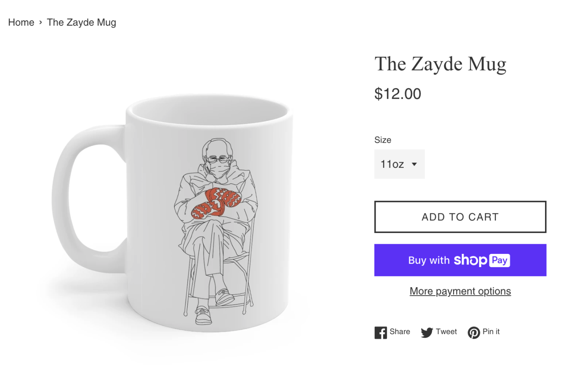Click the Size label above the selector
Image resolution: width=578 pixels, height=392 pixels.
(382, 140)
